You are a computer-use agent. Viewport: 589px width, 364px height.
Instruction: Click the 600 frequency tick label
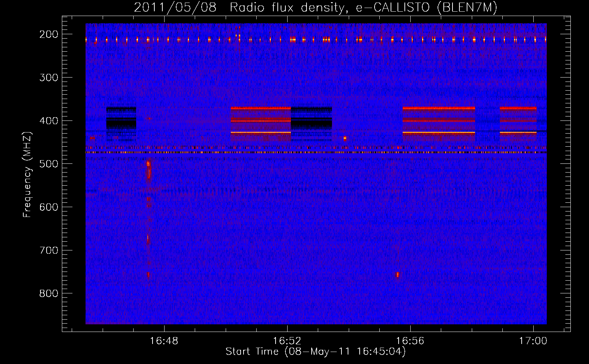click(49, 207)
